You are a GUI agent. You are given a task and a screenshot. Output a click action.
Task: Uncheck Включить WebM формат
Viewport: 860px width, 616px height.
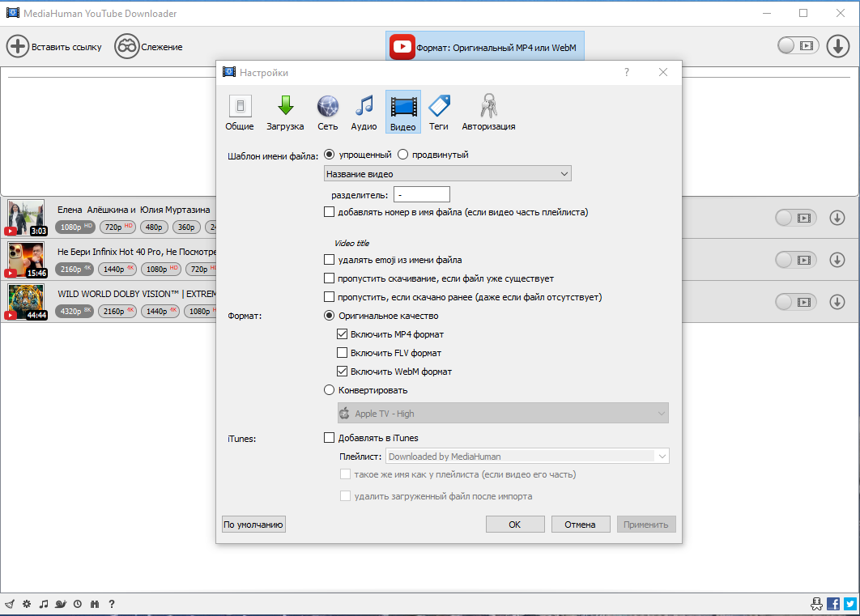(x=343, y=372)
